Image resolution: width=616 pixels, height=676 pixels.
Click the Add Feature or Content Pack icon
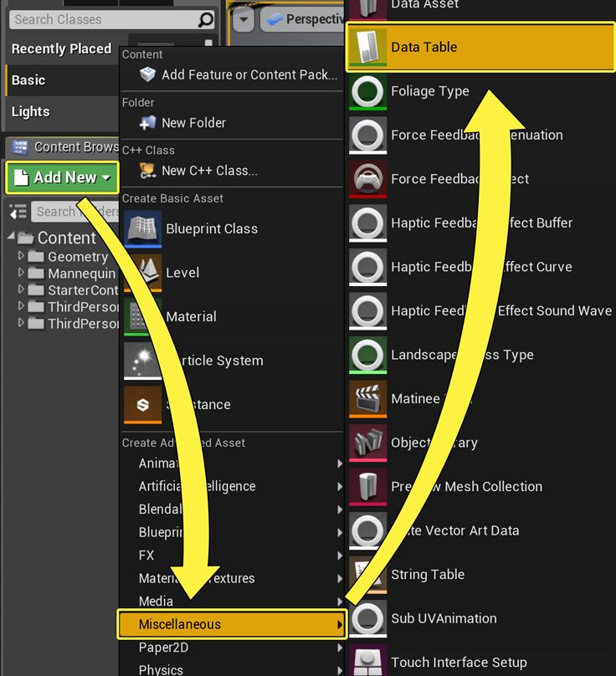(x=147, y=74)
